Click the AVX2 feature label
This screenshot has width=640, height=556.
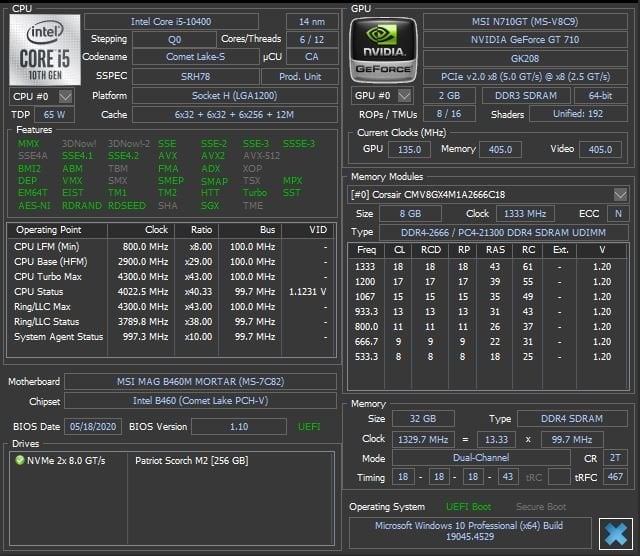click(213, 156)
